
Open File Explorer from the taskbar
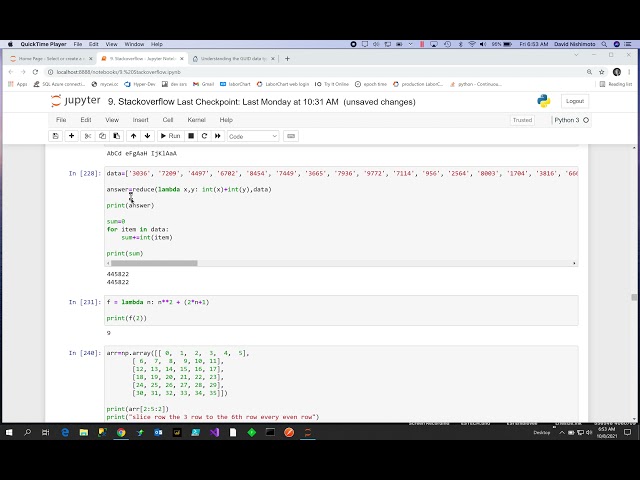click(84, 432)
